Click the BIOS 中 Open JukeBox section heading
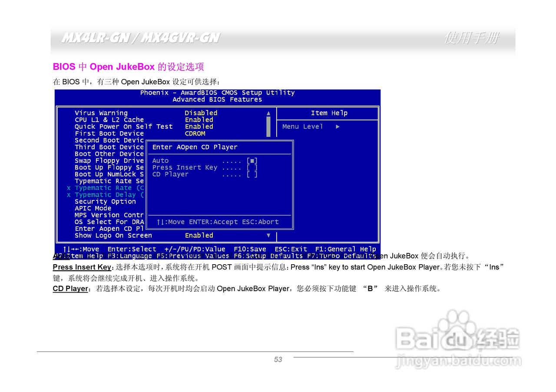The image size is (556, 392). tap(129, 67)
